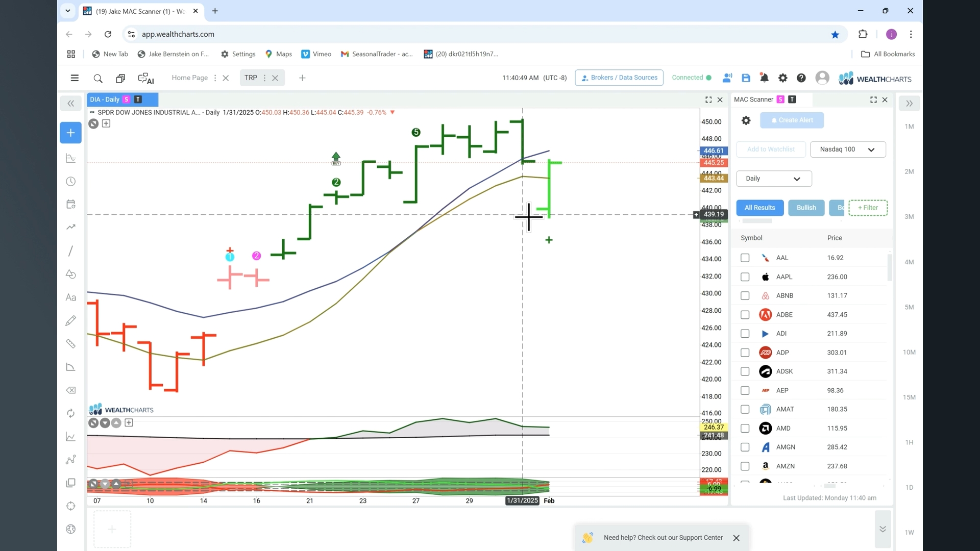980x551 pixels.
Task: Open the user account avatar
Action: pyautogui.click(x=822, y=78)
